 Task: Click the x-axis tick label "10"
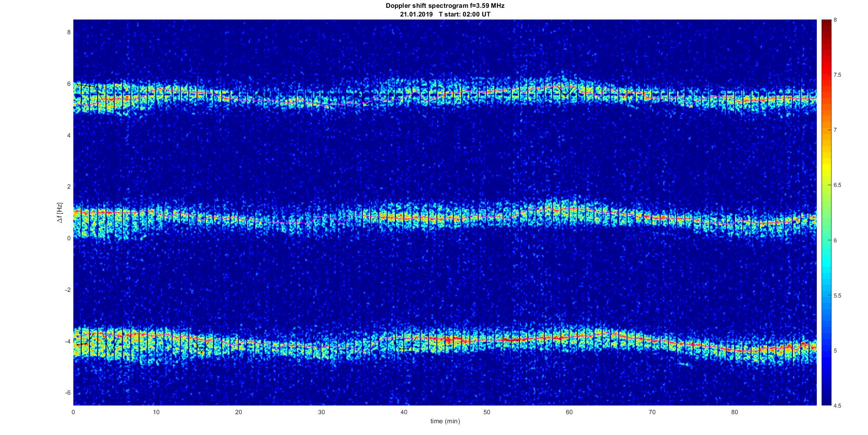[156, 412]
